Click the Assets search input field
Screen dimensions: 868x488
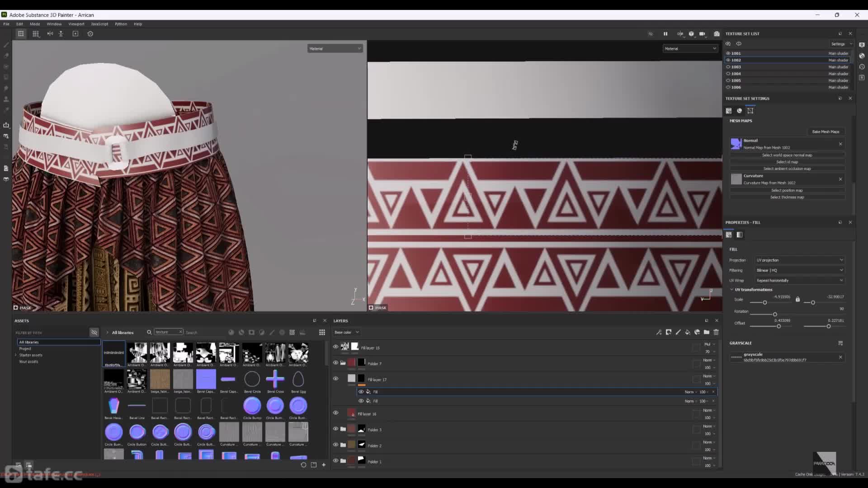point(204,333)
